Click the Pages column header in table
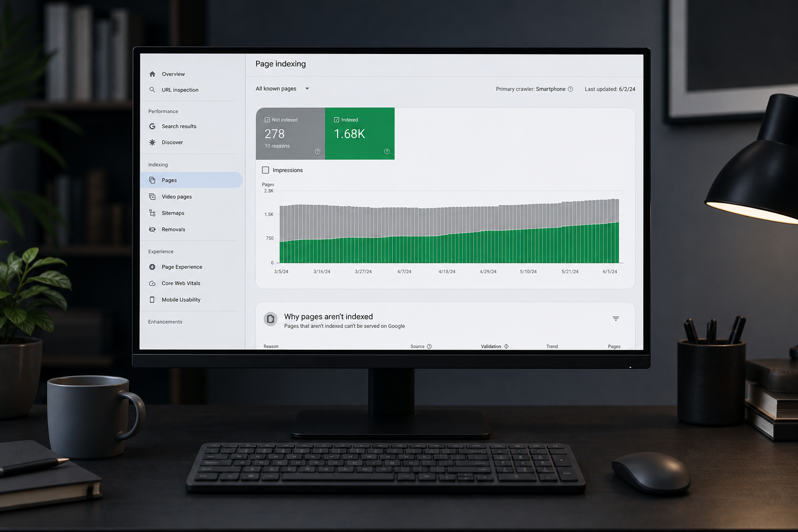 (x=614, y=347)
